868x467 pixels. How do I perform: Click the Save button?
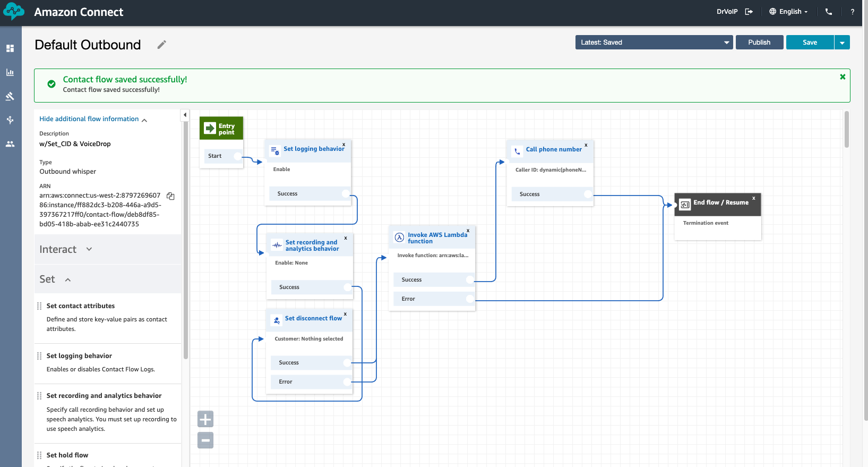(810, 43)
